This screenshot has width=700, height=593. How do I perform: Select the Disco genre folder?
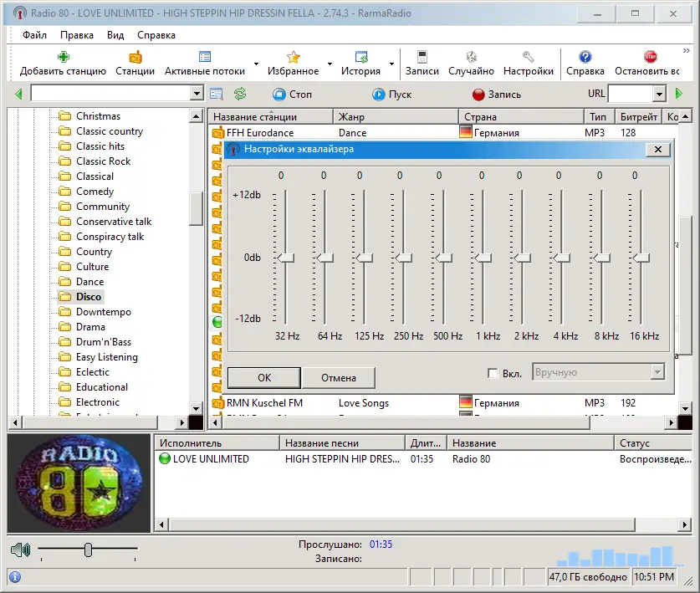pos(89,296)
